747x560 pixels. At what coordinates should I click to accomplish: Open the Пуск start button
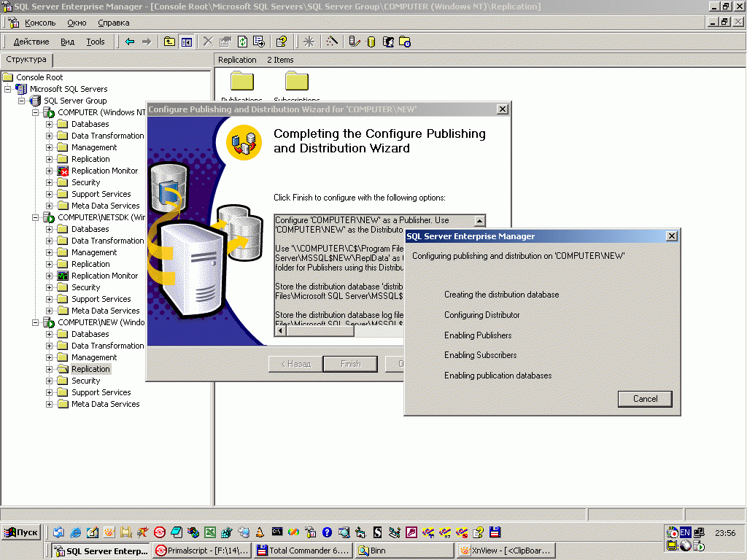pos(20,532)
